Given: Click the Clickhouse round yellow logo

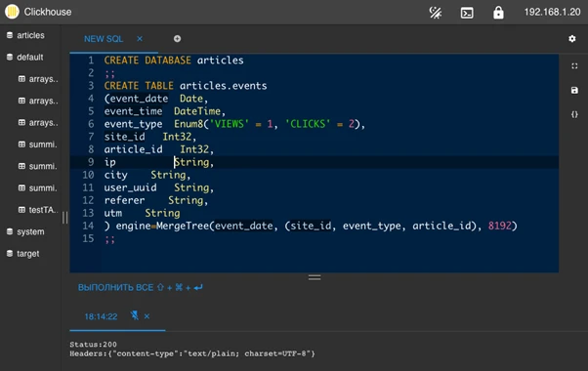Looking at the screenshot, I should 12,12.
